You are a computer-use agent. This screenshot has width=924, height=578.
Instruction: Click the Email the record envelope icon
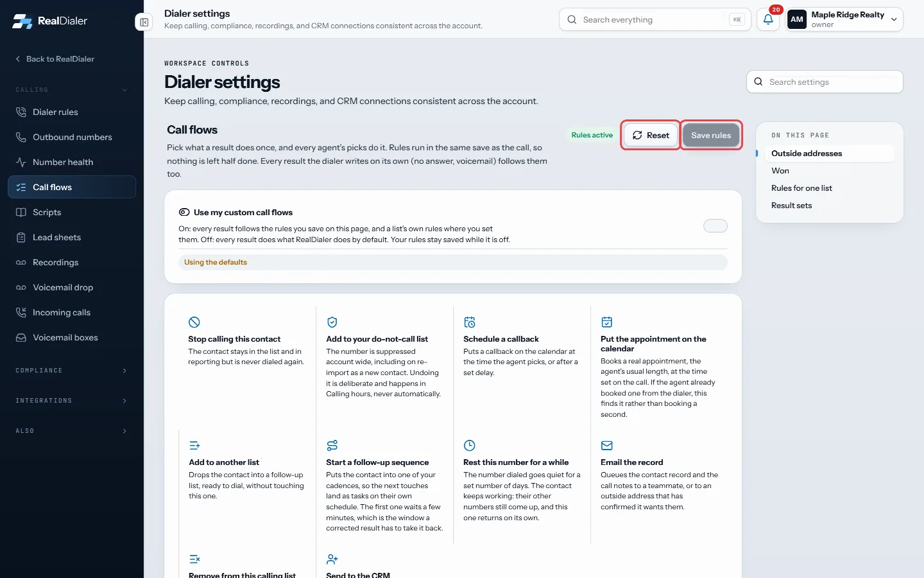click(x=607, y=445)
